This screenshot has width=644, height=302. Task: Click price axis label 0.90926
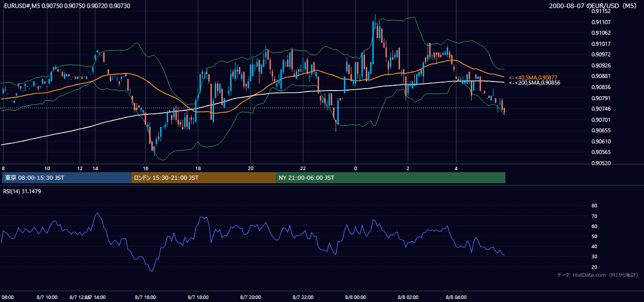[601, 65]
